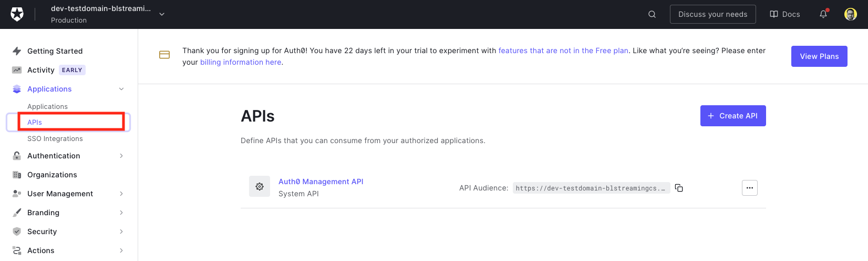The width and height of the screenshot is (868, 261).
Task: Expand the Authentication section chevron
Action: (x=121, y=156)
